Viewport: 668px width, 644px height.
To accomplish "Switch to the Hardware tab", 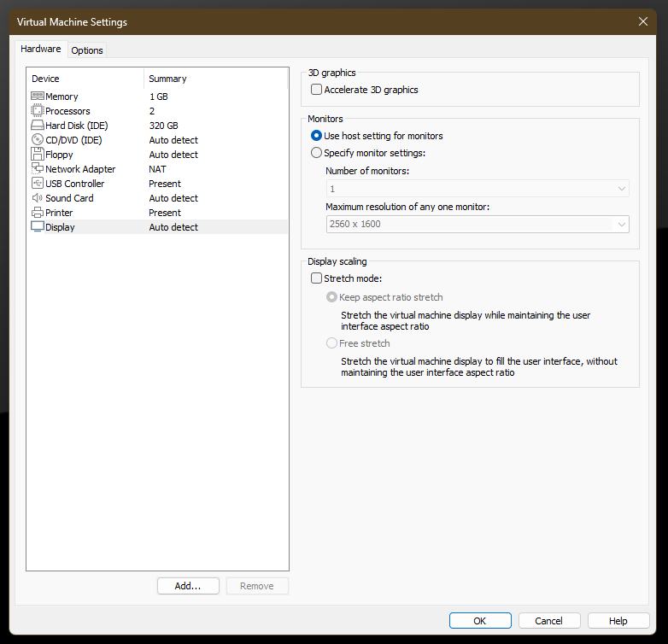I will click(41, 49).
